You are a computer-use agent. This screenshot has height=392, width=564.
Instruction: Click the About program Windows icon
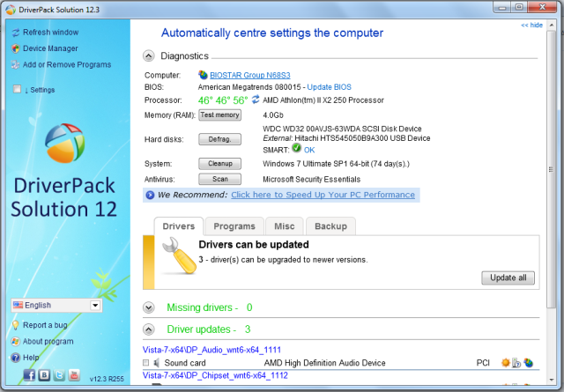point(16,341)
